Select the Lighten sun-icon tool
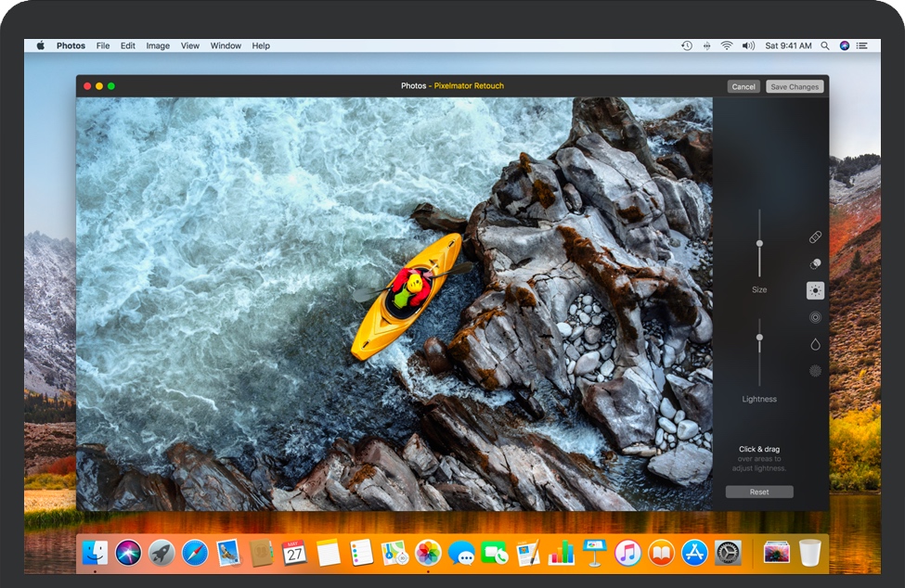This screenshot has width=905, height=588. pos(815,290)
